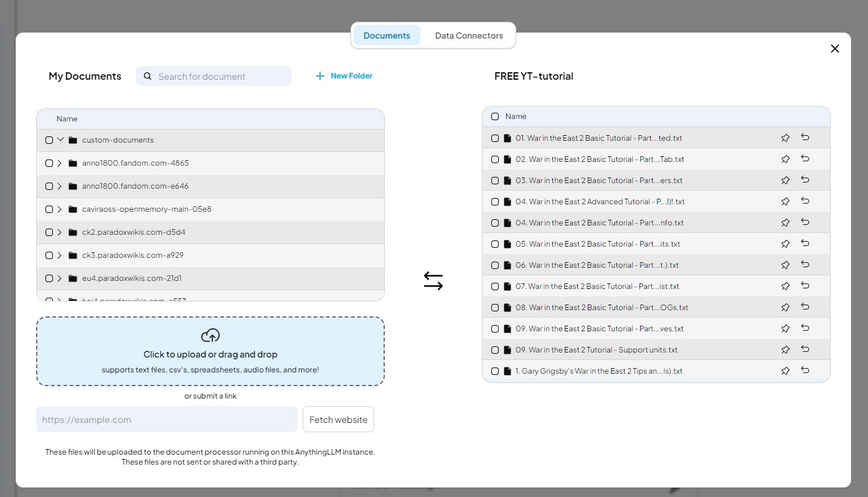Tick the anno1800.fandom.com-4865 folder checkbox
Screen dimensions: 868x497
coord(49,163)
